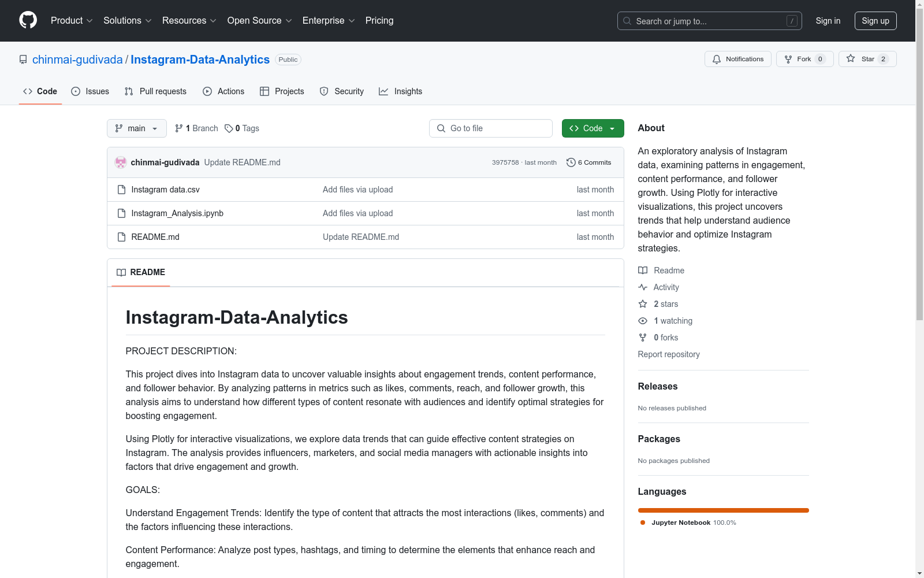Click file icon beside README.md
Viewport: 924px width, 578px height.
click(x=121, y=237)
